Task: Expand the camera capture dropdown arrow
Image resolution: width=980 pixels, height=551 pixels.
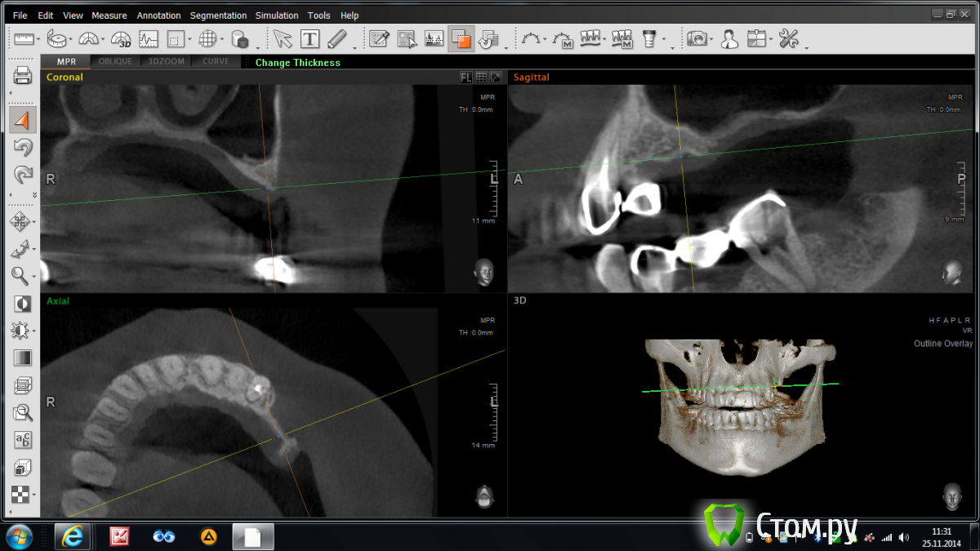Action: pos(711,40)
